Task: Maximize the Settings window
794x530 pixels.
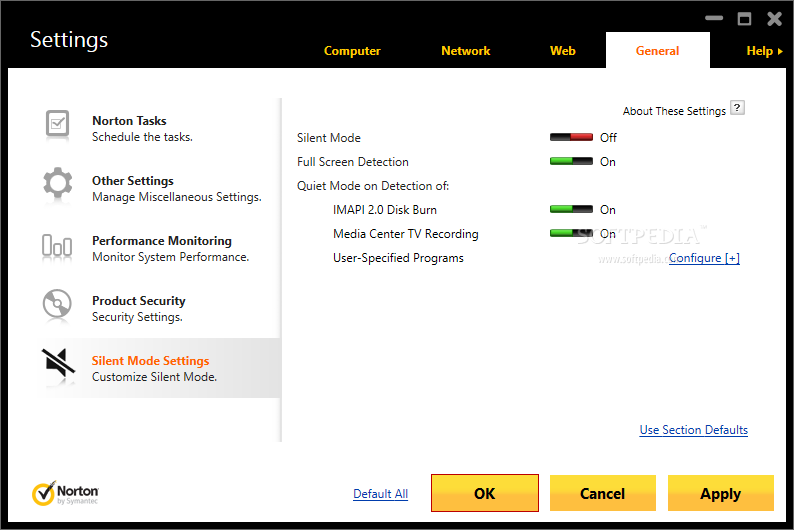Action: [744, 18]
